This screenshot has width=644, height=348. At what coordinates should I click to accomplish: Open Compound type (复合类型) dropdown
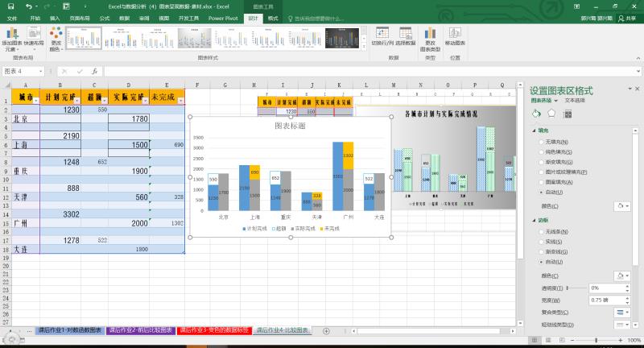pyautogui.click(x=622, y=313)
